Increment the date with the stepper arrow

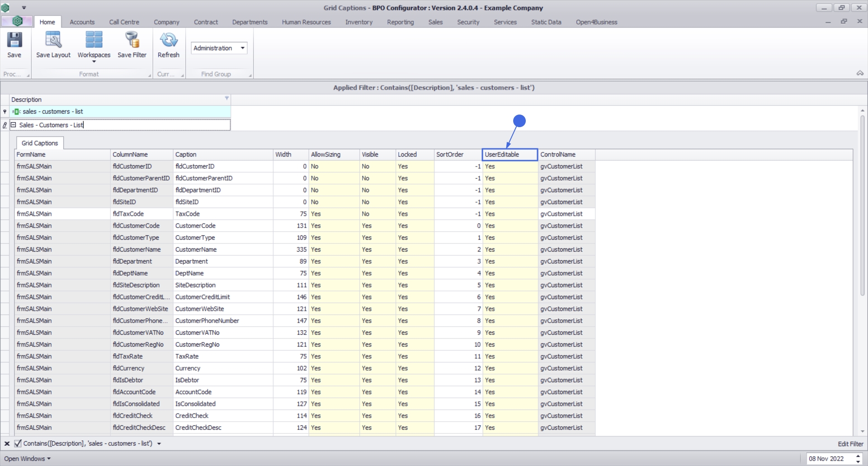point(858,456)
